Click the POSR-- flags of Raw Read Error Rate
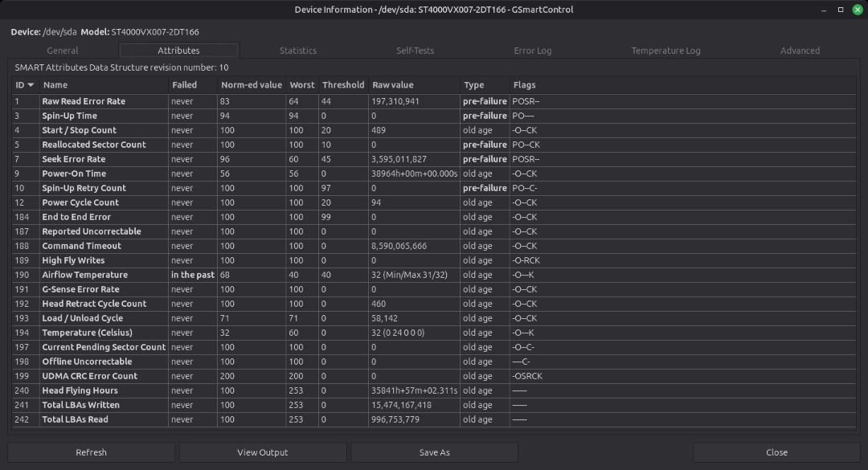The width and height of the screenshot is (868, 470). (526, 101)
